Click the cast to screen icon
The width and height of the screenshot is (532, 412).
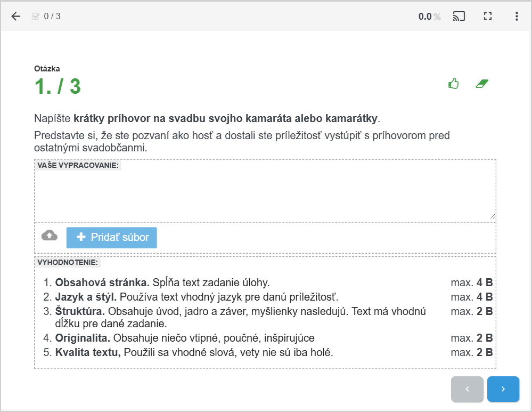coord(459,16)
